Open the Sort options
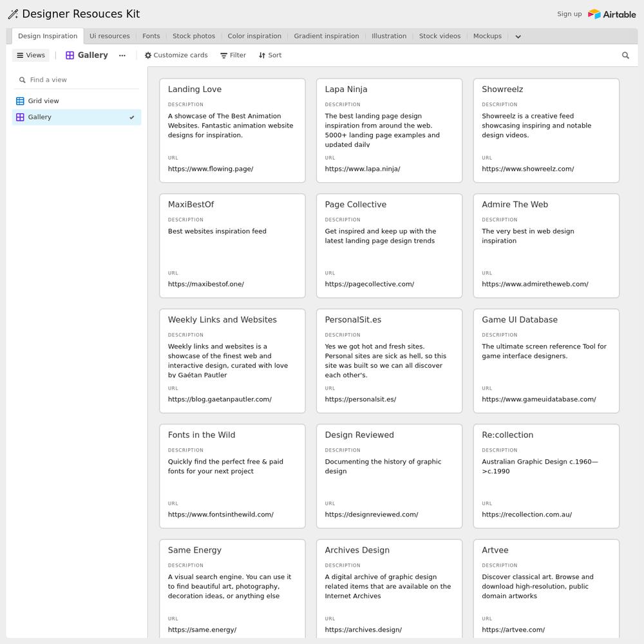The height and width of the screenshot is (644, 644). point(270,55)
